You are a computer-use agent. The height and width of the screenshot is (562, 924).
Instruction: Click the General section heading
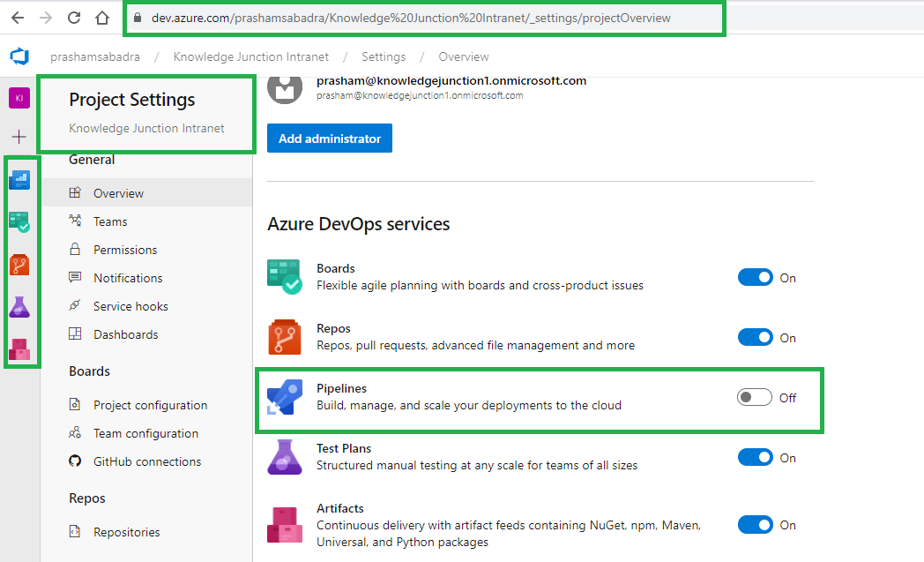pos(92,160)
